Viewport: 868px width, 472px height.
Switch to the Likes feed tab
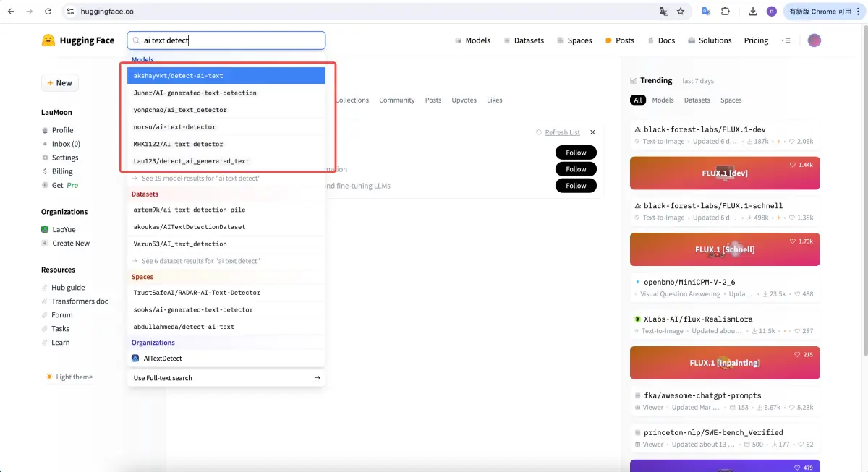click(495, 100)
